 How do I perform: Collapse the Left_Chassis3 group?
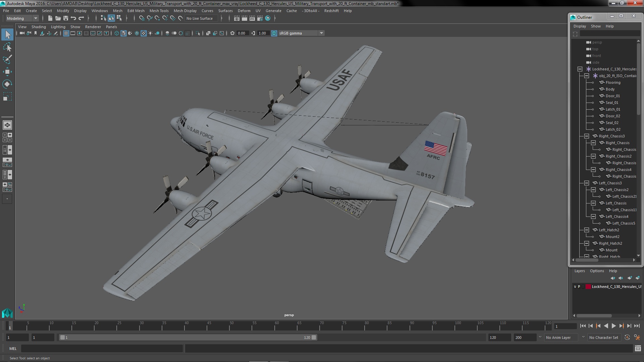(587, 183)
